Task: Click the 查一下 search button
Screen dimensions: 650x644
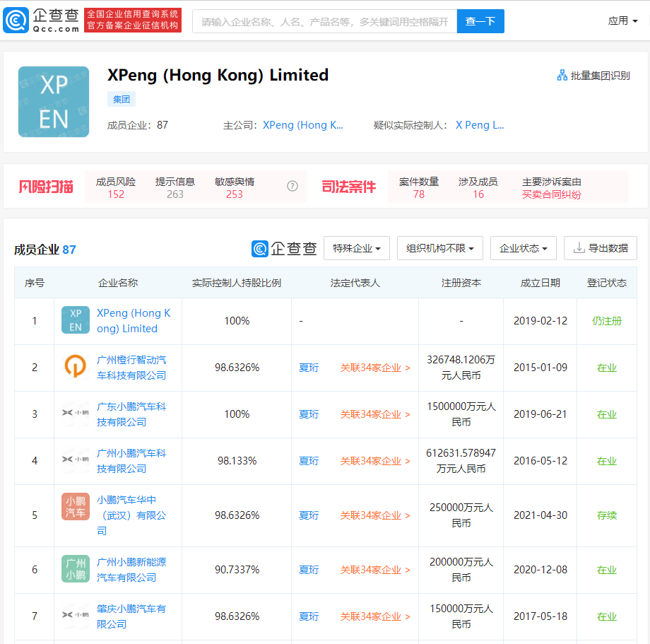Action: coord(480,21)
